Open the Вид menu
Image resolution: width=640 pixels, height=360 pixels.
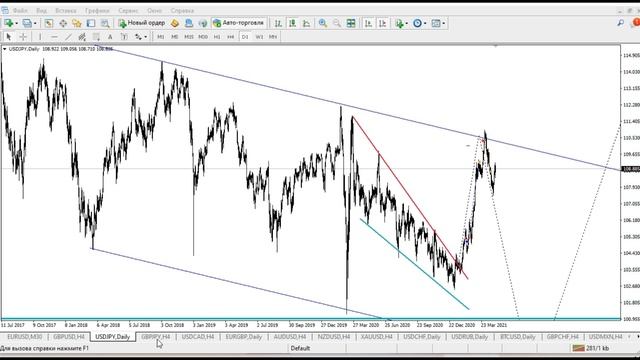pos(41,10)
